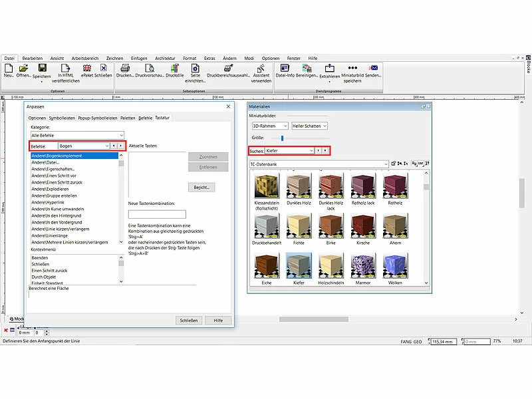
Task: Open the Druckvorschau print preview
Action: pyautogui.click(x=150, y=68)
